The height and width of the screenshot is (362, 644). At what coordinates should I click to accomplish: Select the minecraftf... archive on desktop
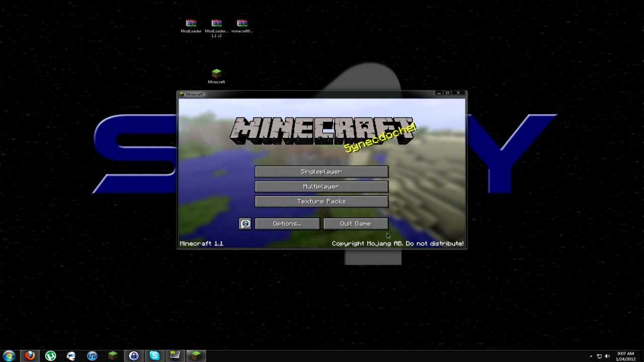point(242,26)
